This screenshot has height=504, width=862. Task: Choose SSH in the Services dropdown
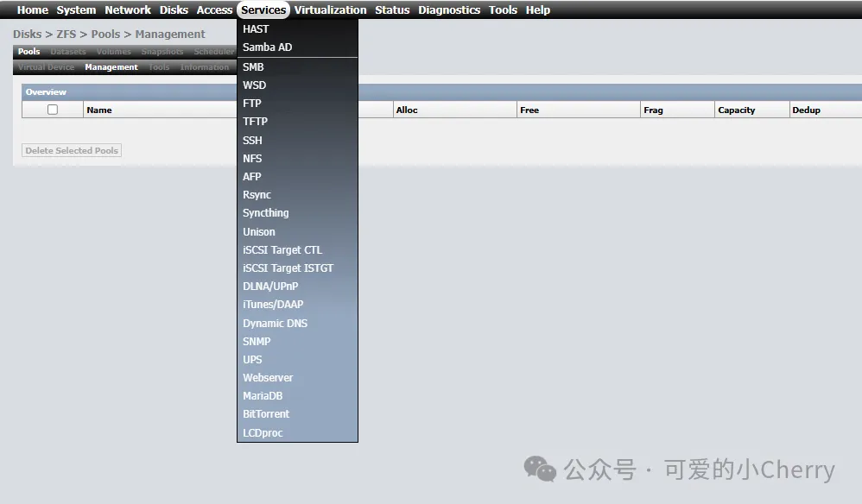252,140
